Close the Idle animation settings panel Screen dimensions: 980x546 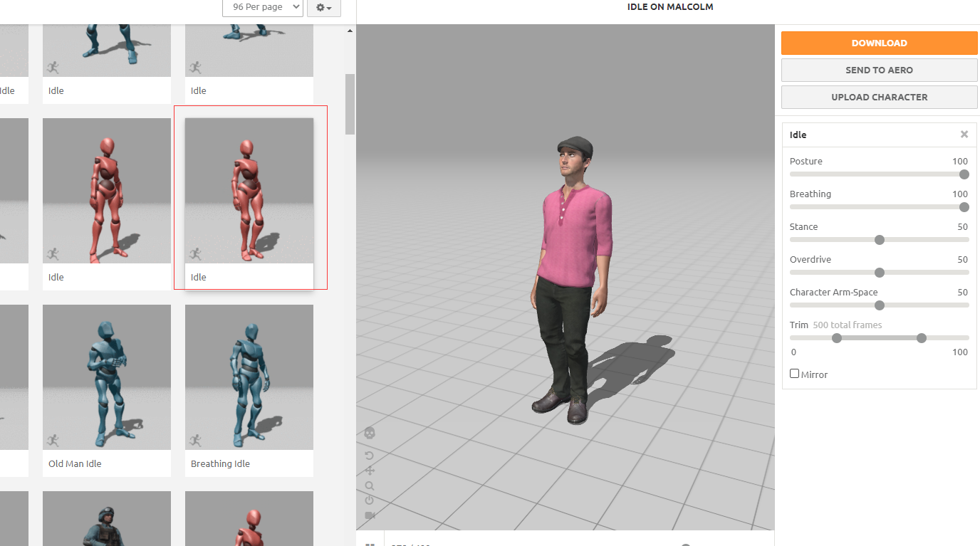tap(964, 134)
